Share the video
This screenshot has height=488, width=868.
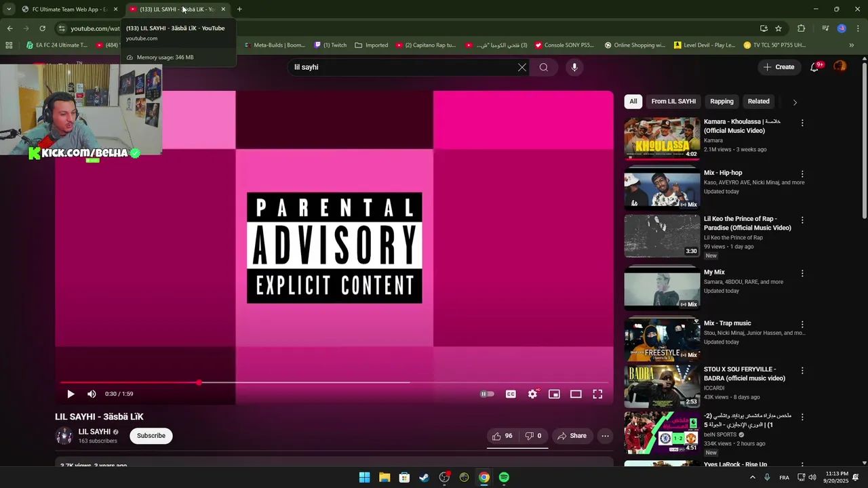(572, 436)
